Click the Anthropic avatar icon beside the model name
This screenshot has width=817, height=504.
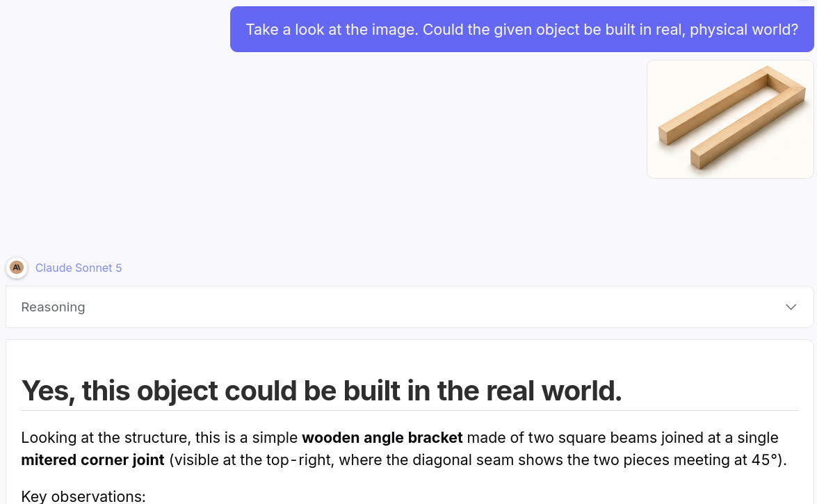pyautogui.click(x=17, y=268)
